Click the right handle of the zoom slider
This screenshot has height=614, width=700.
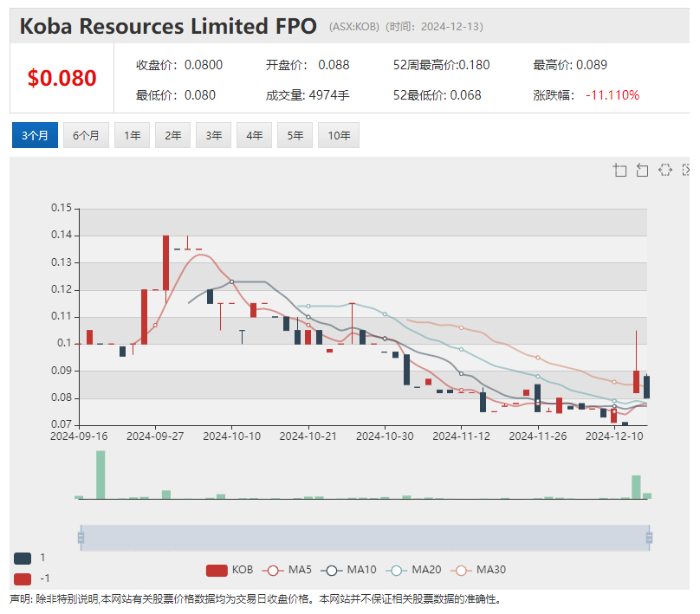(649, 538)
